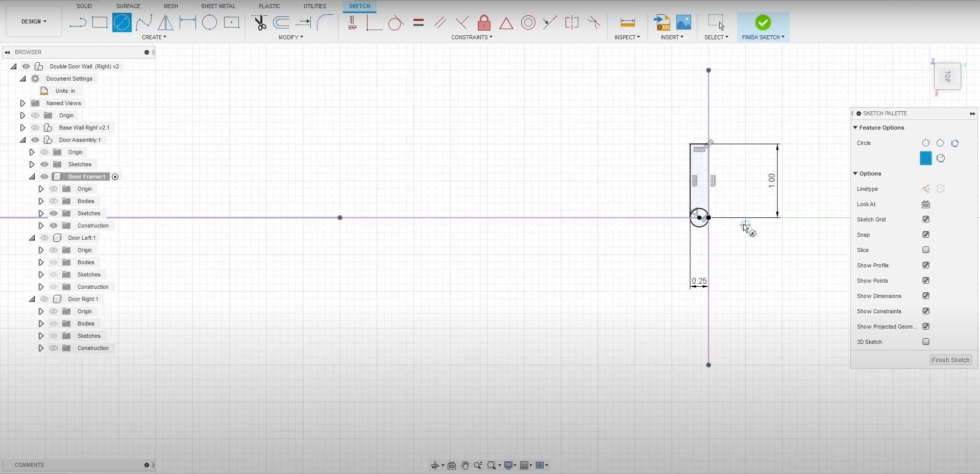
Task: Activate the Mirror sketch tool
Action: pos(165,22)
